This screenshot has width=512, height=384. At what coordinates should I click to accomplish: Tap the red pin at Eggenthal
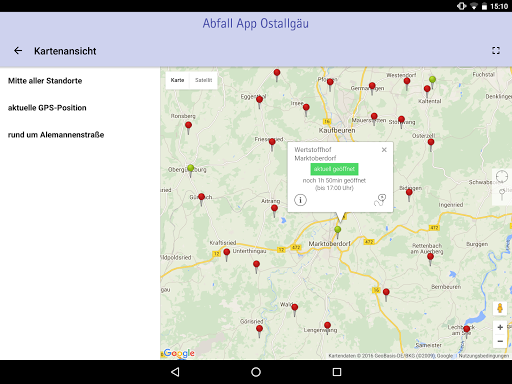[260, 100]
